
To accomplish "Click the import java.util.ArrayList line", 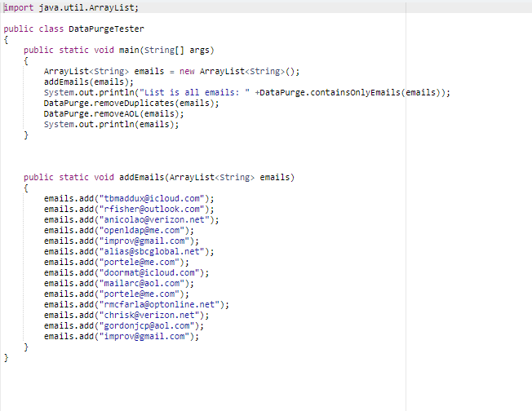I will point(71,7).
